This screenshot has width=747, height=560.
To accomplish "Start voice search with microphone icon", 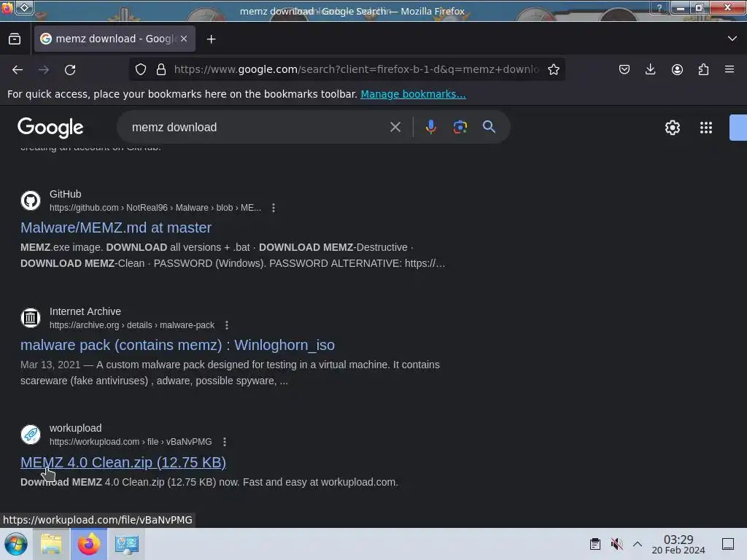I will click(430, 127).
